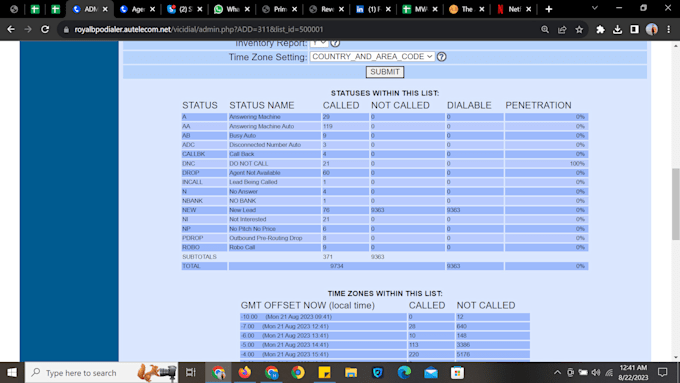Image resolution: width=680 pixels, height=383 pixels.
Task: Click the NBANK status cell
Action: tap(204, 201)
